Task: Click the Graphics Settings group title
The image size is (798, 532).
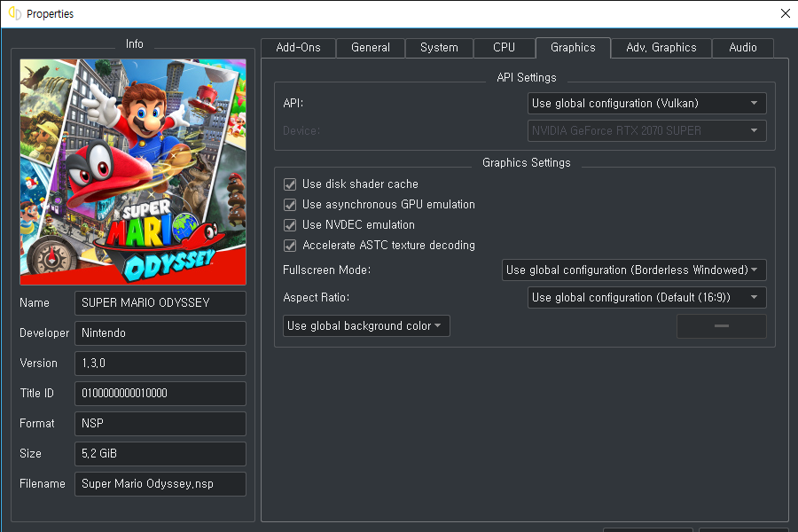Action: 526,163
